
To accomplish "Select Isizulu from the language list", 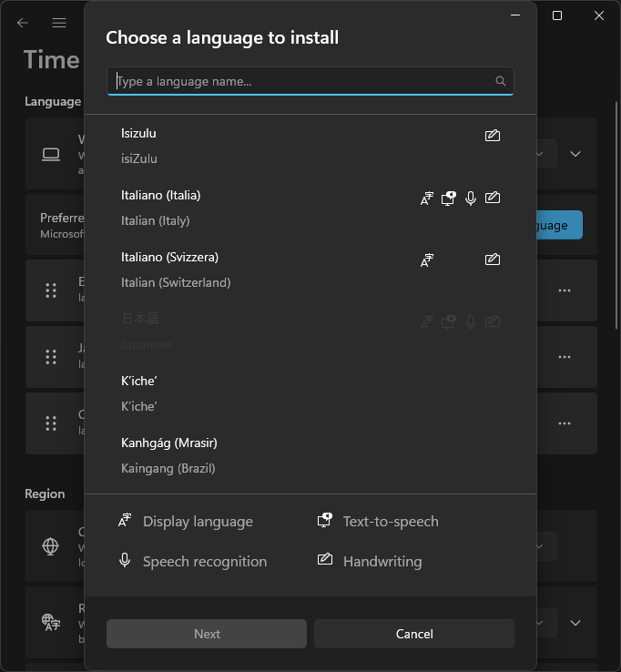I will (x=310, y=146).
